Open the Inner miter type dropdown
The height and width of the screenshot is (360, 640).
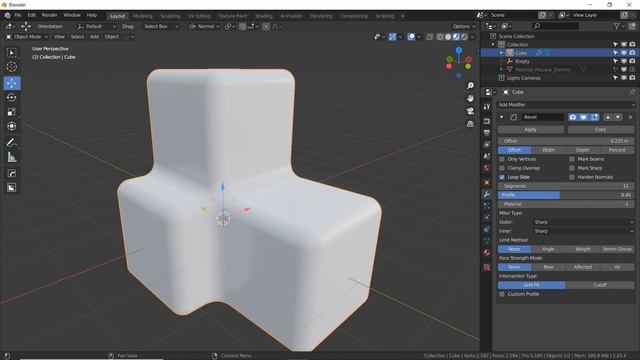583,231
